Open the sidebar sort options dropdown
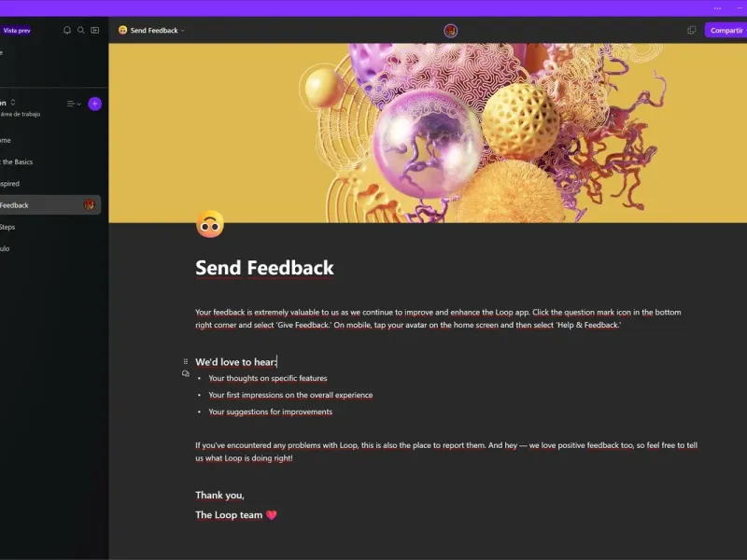 pyautogui.click(x=74, y=104)
